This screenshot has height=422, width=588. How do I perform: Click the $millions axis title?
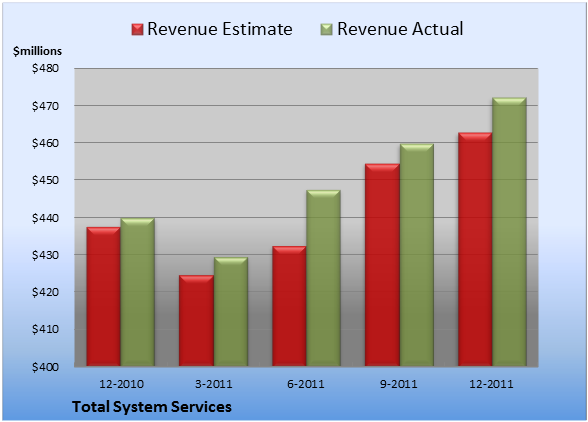(37, 51)
